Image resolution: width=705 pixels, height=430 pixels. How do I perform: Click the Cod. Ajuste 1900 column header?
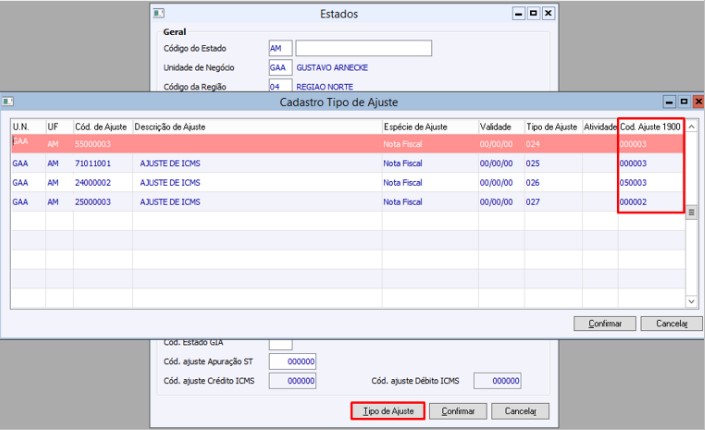point(651,127)
